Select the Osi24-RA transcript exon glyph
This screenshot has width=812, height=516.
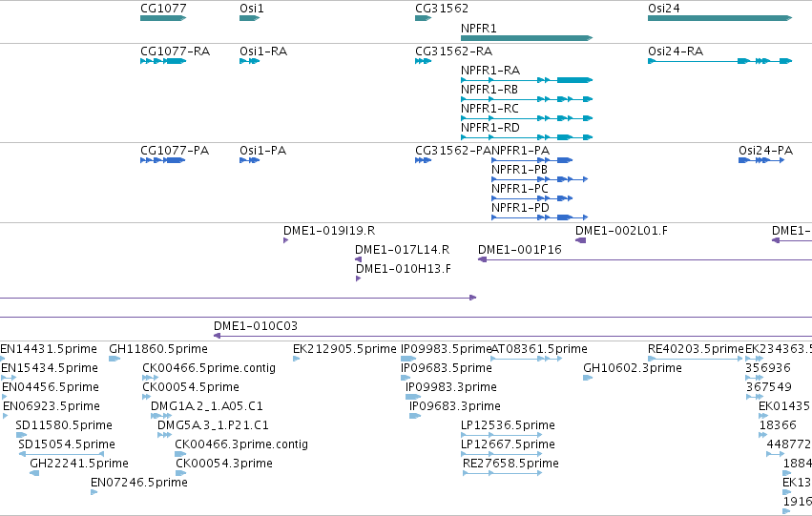tap(719, 61)
